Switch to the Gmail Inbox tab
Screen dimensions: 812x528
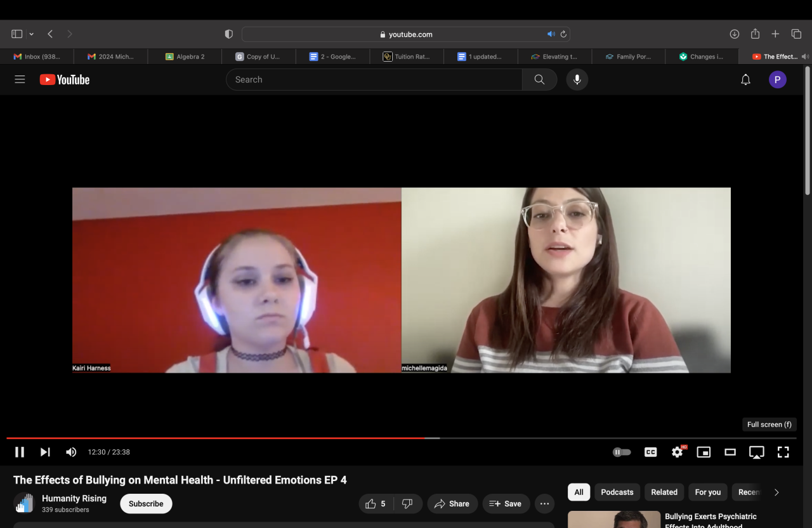pos(37,56)
